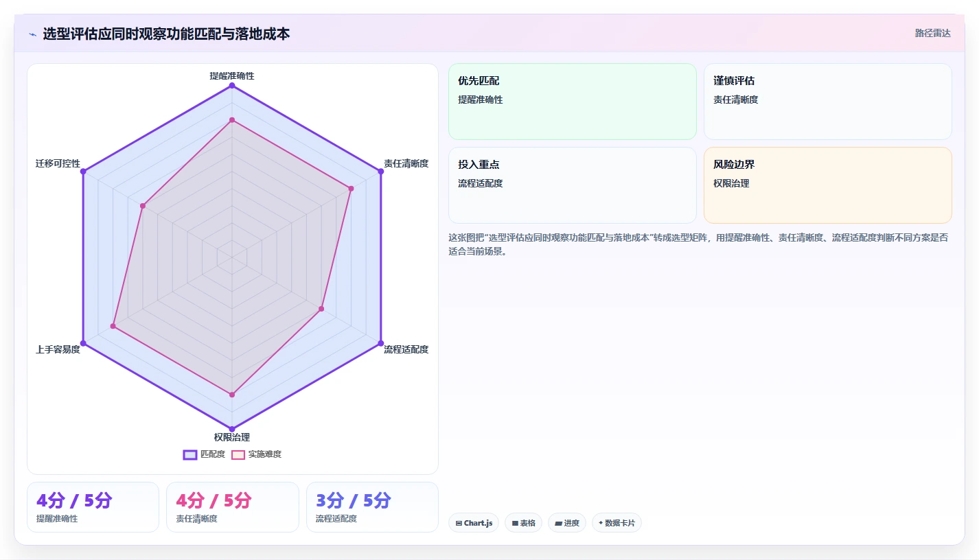Click the purple vertex at 提醒准确性
The image size is (979, 560).
point(232,86)
